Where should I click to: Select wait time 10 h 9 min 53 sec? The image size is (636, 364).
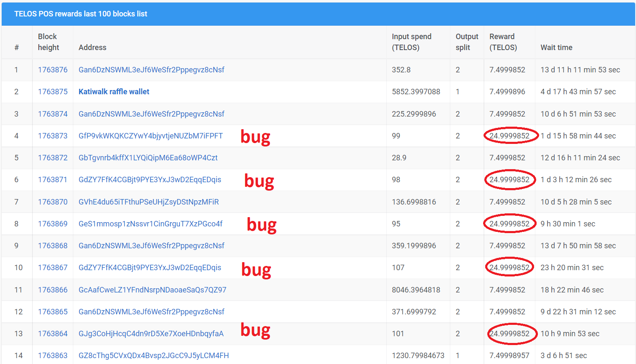click(x=570, y=334)
